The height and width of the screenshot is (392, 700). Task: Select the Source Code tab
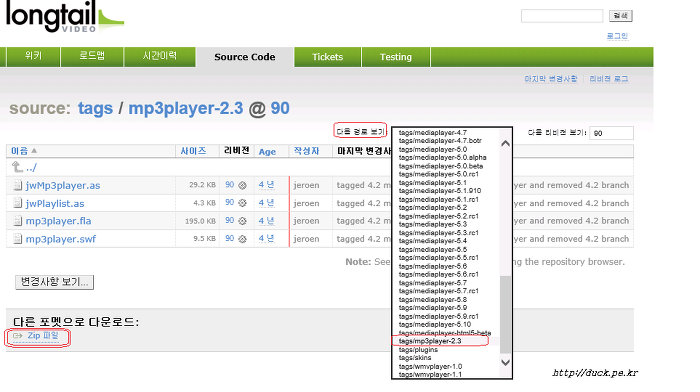click(x=245, y=57)
